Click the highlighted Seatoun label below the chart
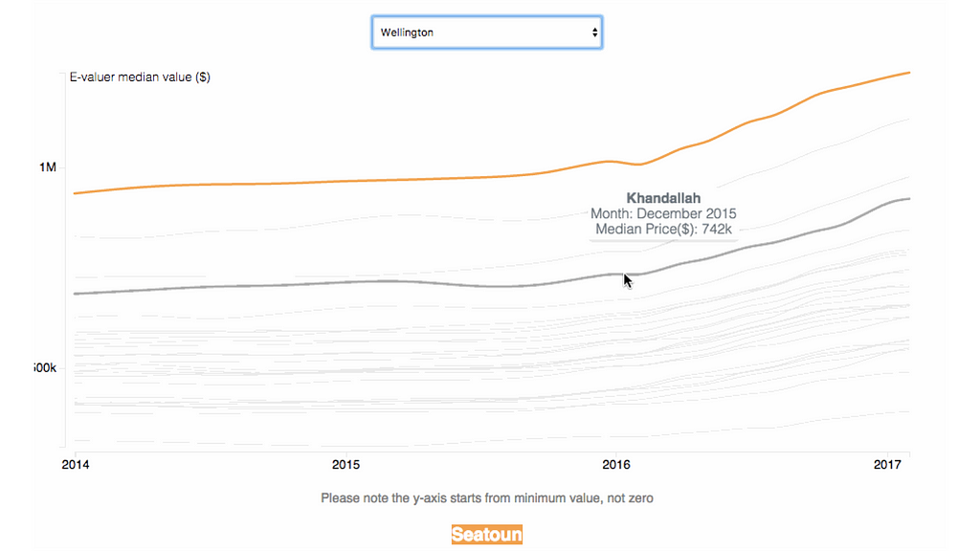 tap(487, 534)
